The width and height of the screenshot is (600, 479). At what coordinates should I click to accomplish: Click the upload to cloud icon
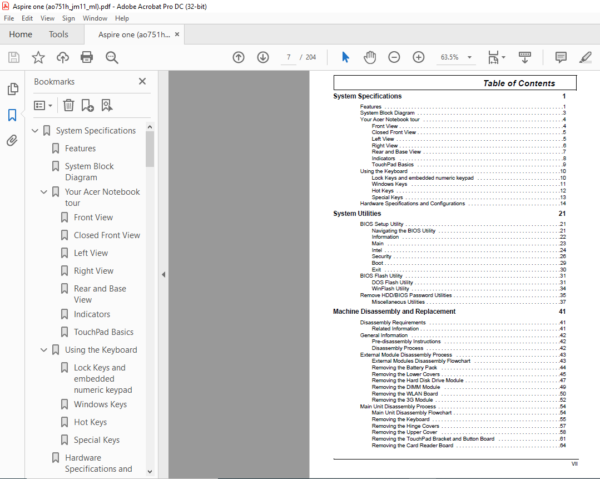tap(63, 57)
